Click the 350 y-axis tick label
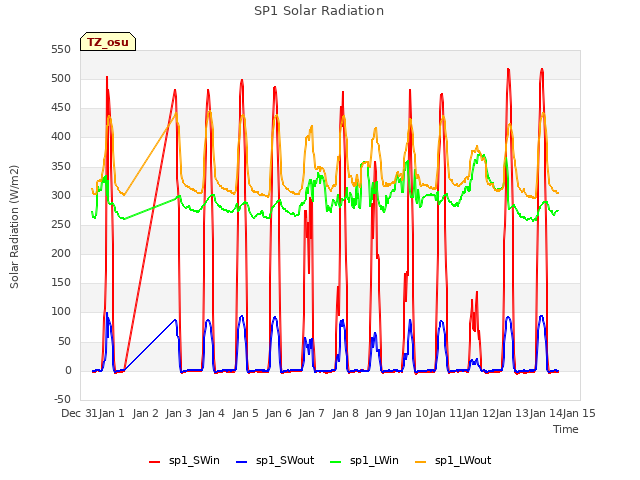640x480 pixels. point(61,166)
